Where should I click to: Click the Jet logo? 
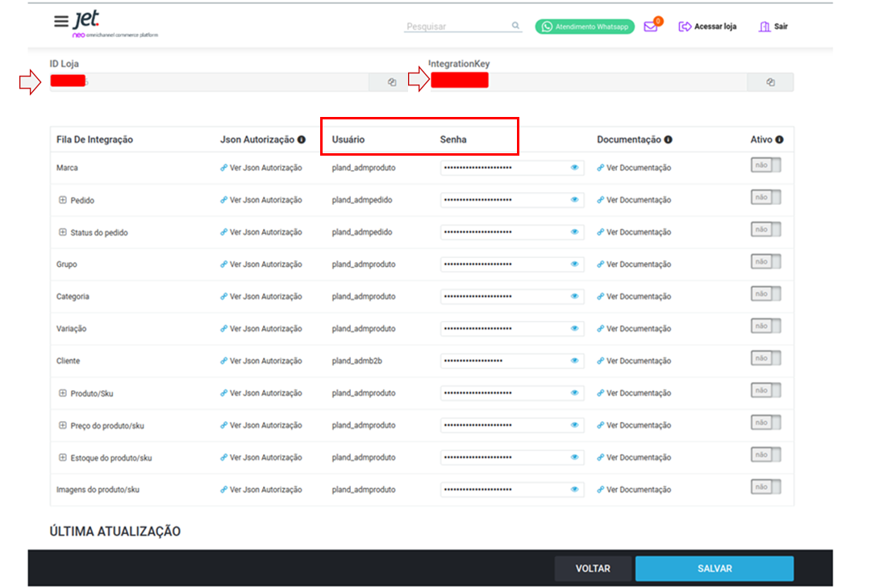point(87,19)
